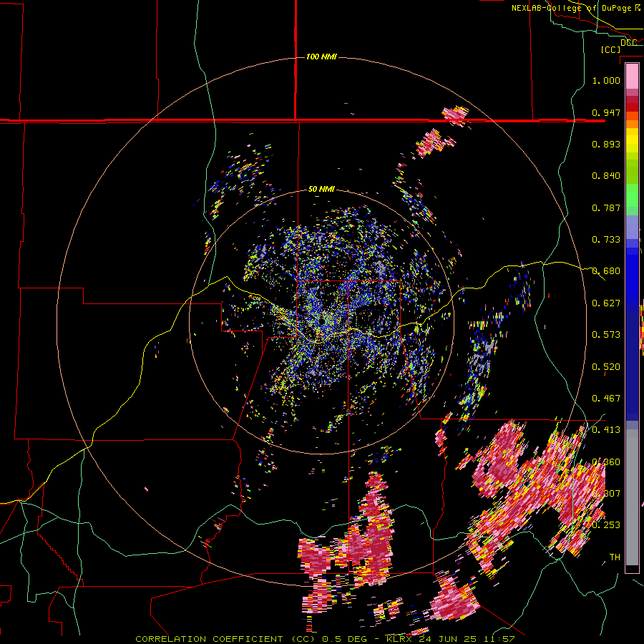Select the 0.947 color scale value
The height and width of the screenshot is (644, 644).
coord(606,112)
